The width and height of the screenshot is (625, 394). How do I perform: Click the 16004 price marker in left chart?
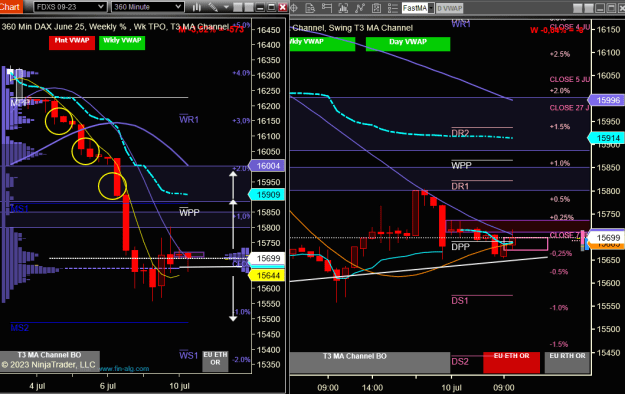tap(267, 166)
